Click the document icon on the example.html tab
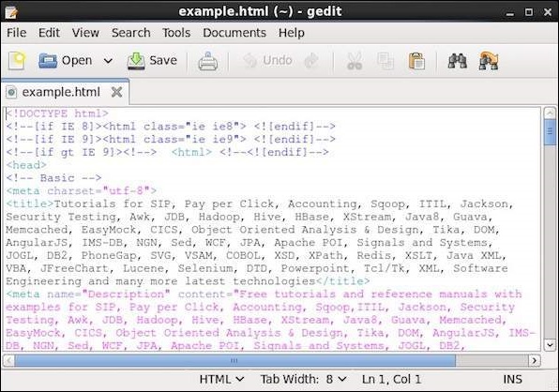This screenshot has height=392, width=559. (11, 93)
